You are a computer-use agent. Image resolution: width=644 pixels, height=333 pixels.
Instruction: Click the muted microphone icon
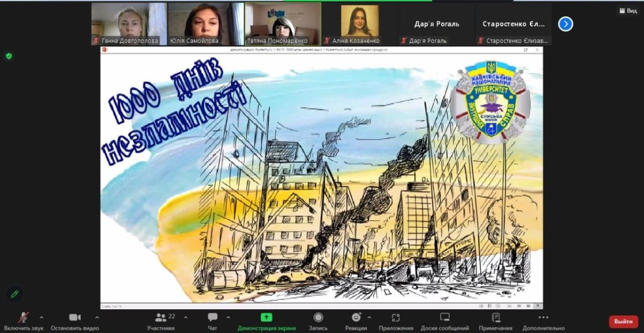click(23, 317)
